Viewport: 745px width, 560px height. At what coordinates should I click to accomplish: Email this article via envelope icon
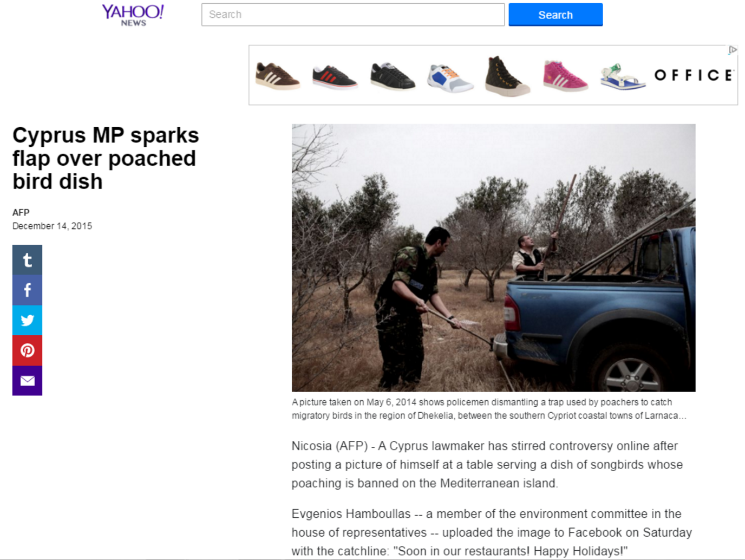tap(27, 381)
